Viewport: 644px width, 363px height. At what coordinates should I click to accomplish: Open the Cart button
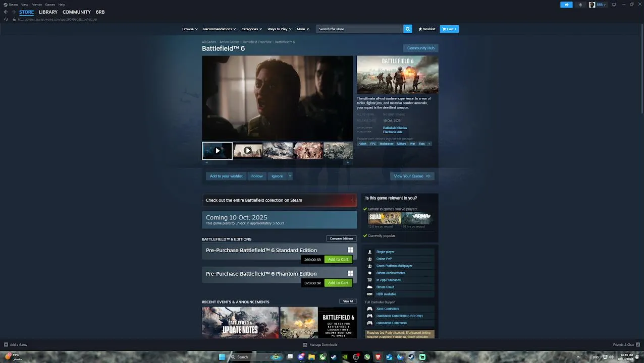449,29
